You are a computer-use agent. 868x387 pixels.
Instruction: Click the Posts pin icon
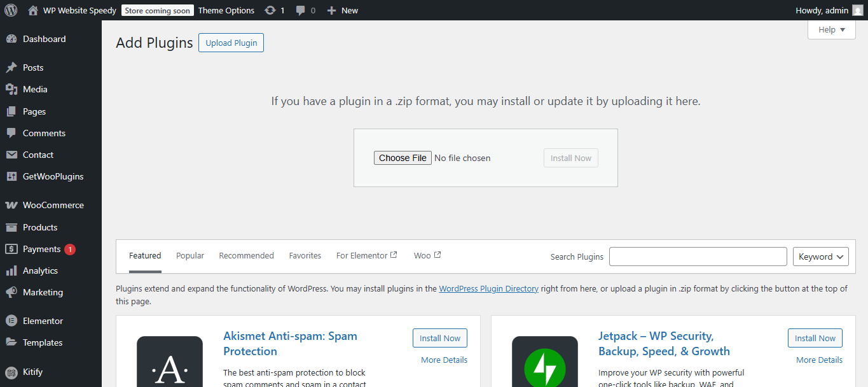pyautogui.click(x=11, y=67)
